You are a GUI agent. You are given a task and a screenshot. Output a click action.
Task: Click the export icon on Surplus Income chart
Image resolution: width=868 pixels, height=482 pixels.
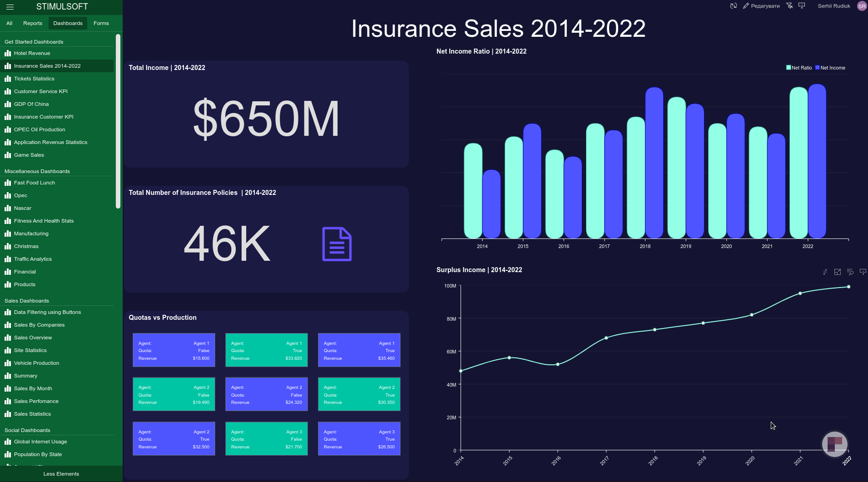tap(863, 272)
